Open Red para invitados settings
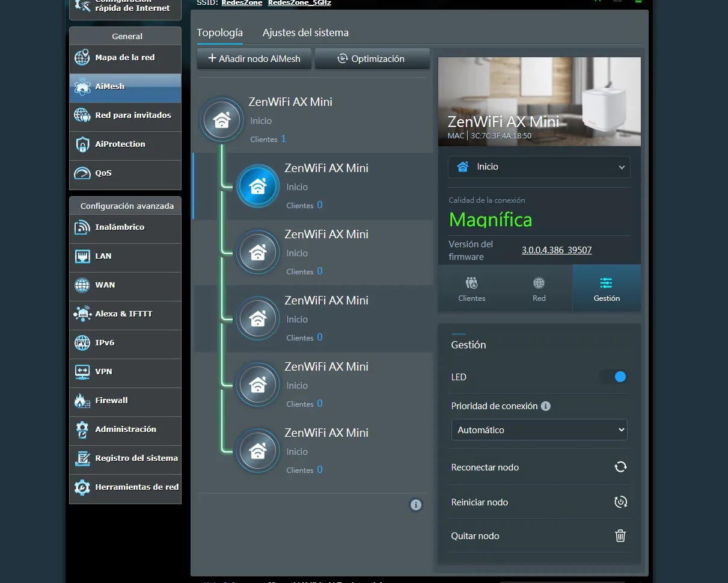The image size is (728, 583). pyautogui.click(x=125, y=116)
